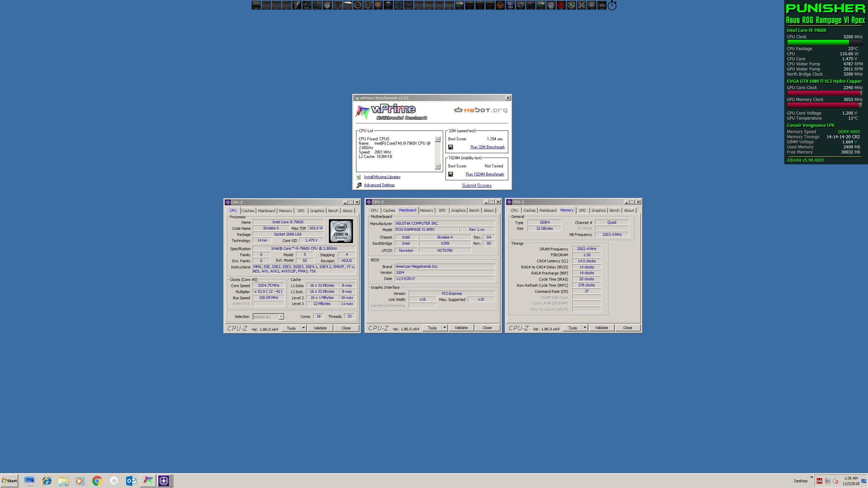Click the HWBOT.org logo in wPrime
The height and width of the screenshot is (488, 868).
(481, 110)
